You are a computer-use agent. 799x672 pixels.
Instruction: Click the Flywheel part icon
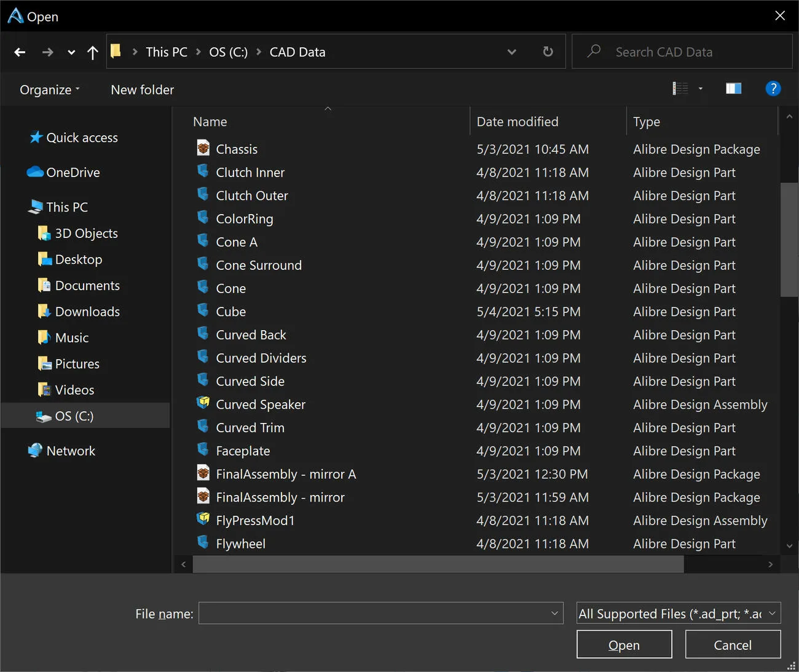click(x=203, y=542)
